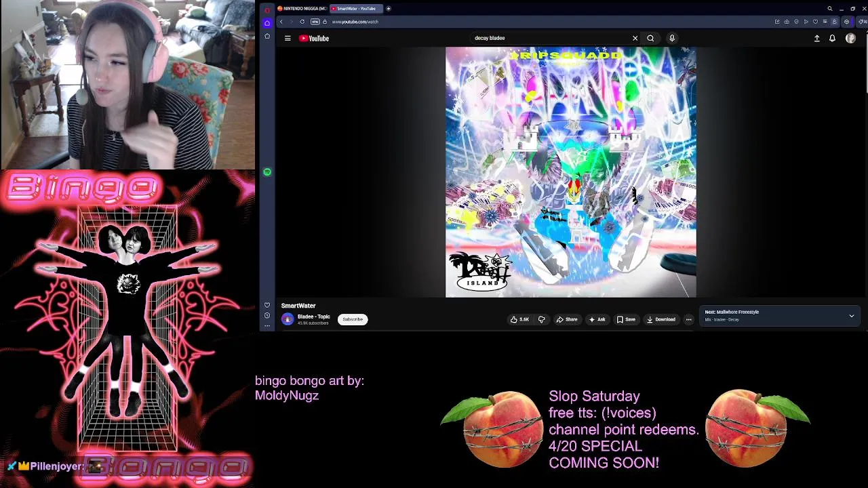The width and height of the screenshot is (868, 488).
Task: Click the address bar snapshot camera icon
Action: coord(787,22)
